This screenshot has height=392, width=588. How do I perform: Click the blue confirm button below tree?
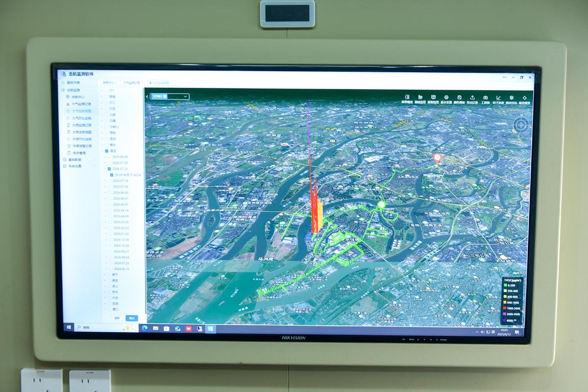pyautogui.click(x=131, y=318)
